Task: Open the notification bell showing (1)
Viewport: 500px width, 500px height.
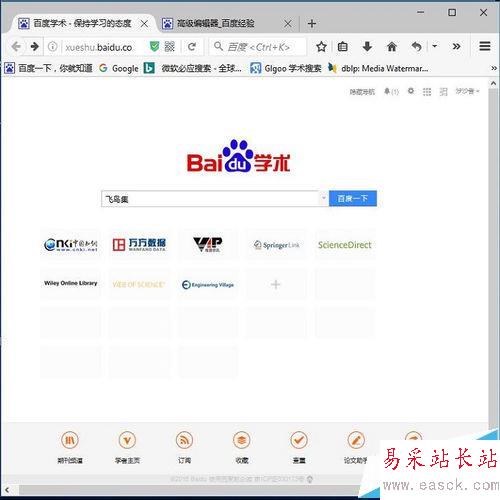Action: [x=391, y=91]
